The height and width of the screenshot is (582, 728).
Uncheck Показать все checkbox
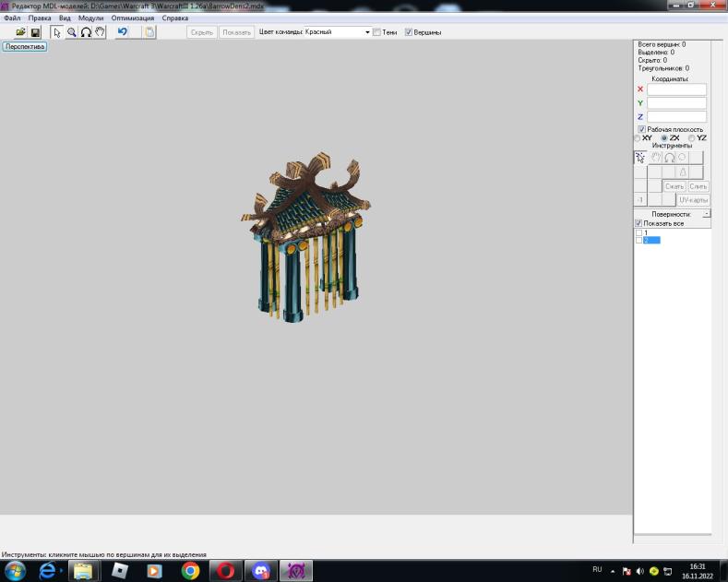(638, 223)
